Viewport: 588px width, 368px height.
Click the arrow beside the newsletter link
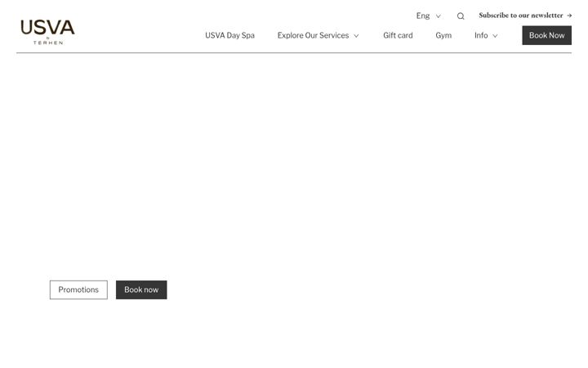pyautogui.click(x=569, y=16)
